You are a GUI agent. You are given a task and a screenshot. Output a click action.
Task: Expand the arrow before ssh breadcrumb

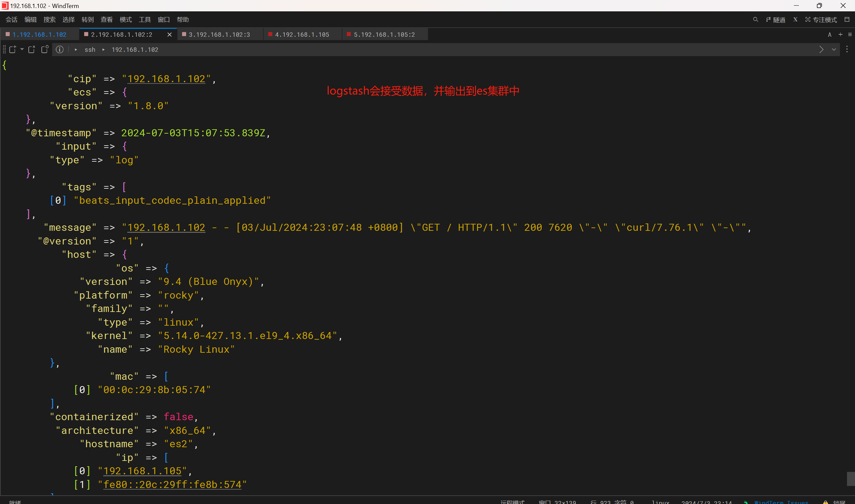[x=76, y=49]
